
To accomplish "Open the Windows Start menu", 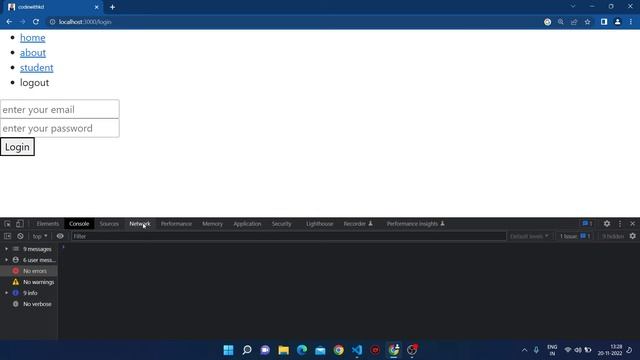I will [229, 350].
